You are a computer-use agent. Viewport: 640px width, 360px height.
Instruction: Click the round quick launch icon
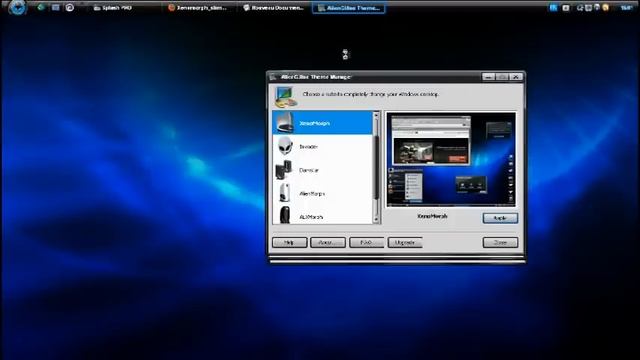70,7
